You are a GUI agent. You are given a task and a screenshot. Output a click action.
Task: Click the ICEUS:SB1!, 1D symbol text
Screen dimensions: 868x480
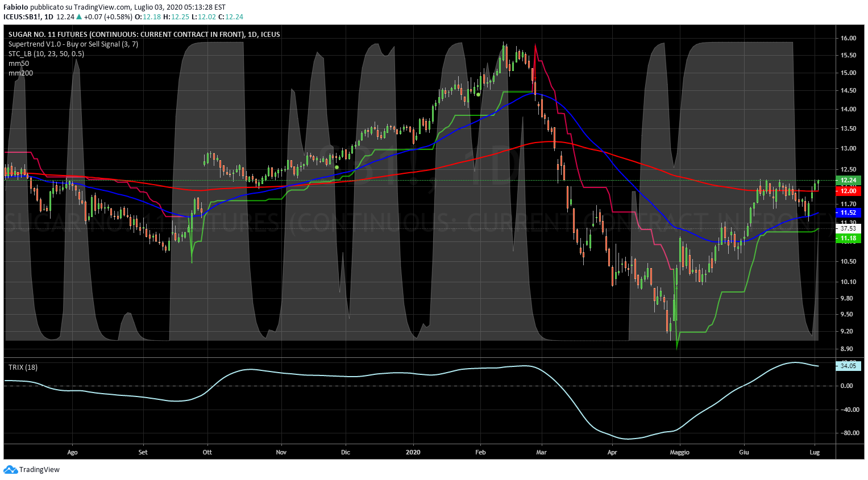coord(28,17)
